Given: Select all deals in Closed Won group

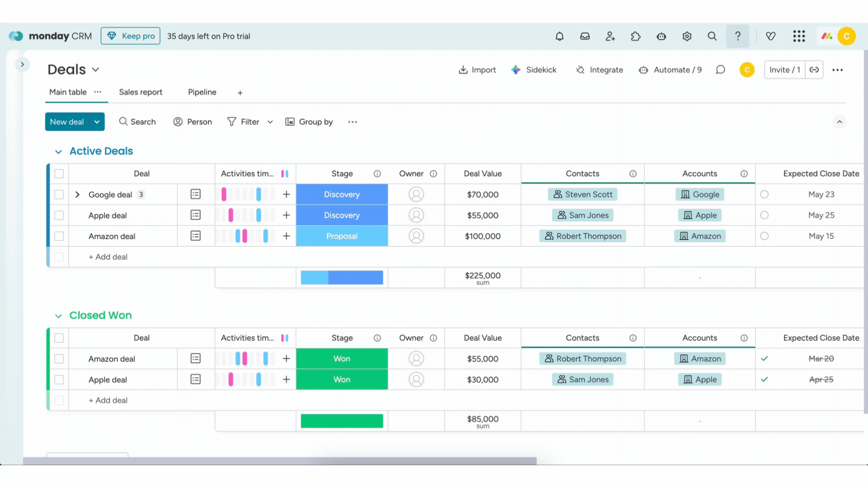Looking at the screenshot, I should coord(59,338).
